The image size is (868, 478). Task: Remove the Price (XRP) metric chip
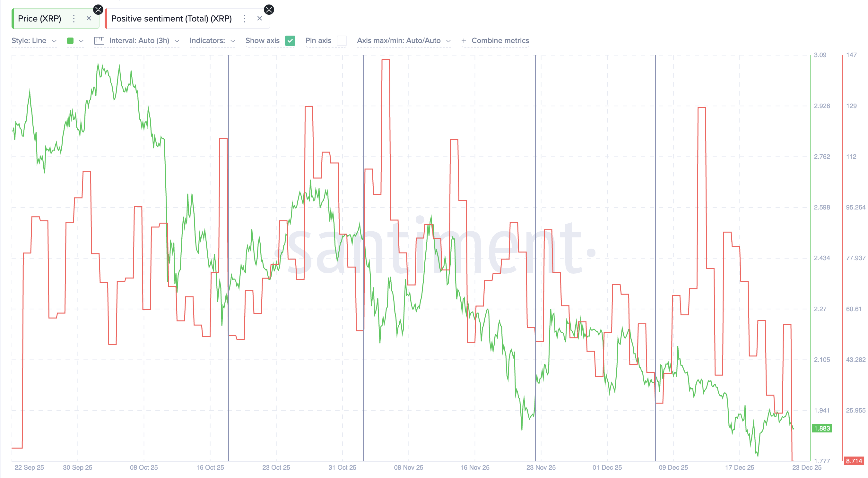click(89, 18)
